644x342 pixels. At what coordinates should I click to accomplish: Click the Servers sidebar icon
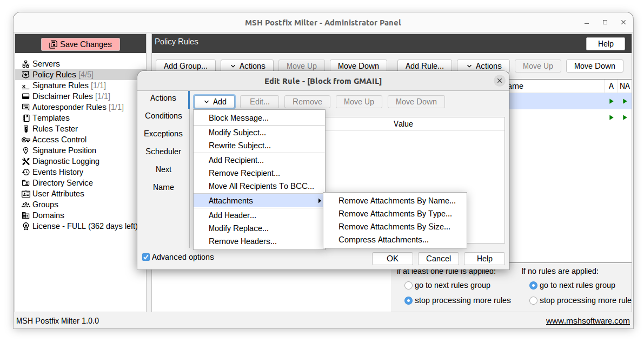click(x=25, y=64)
